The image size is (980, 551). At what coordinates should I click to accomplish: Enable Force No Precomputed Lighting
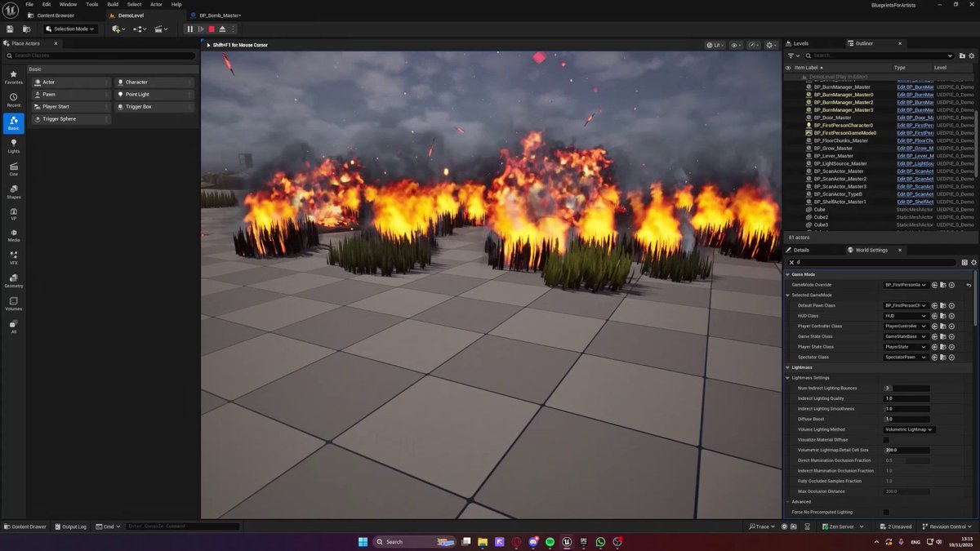tap(886, 512)
